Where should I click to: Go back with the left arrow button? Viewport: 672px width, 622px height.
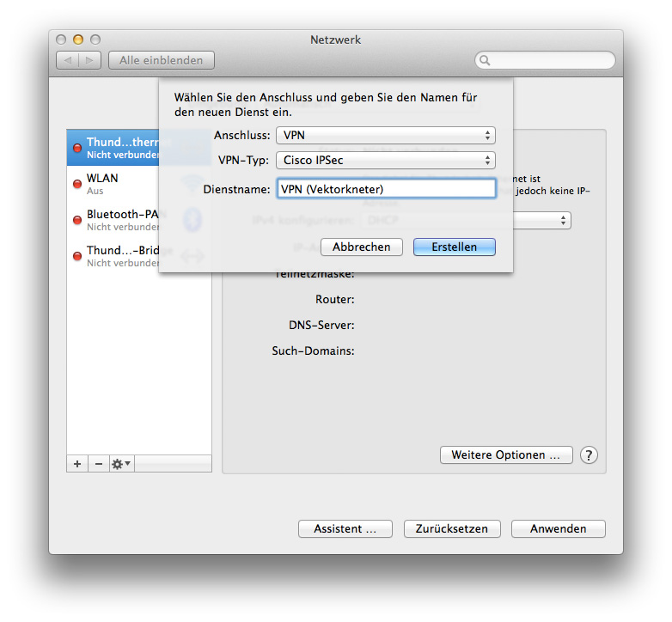coord(67,60)
